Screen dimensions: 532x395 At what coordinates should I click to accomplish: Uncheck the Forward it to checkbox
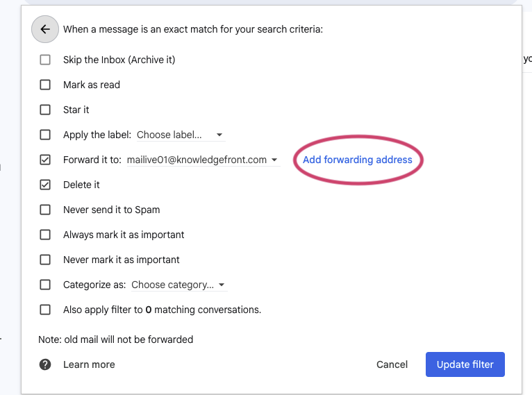tap(45, 160)
